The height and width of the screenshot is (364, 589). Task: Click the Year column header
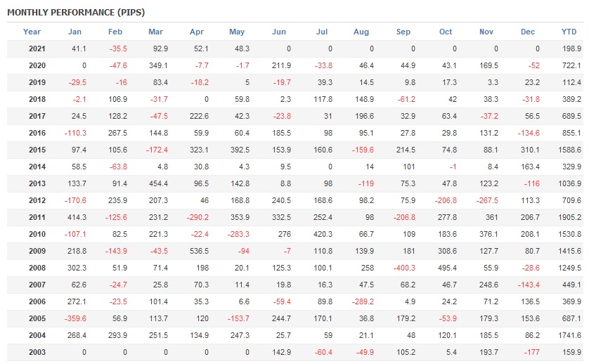(32, 32)
